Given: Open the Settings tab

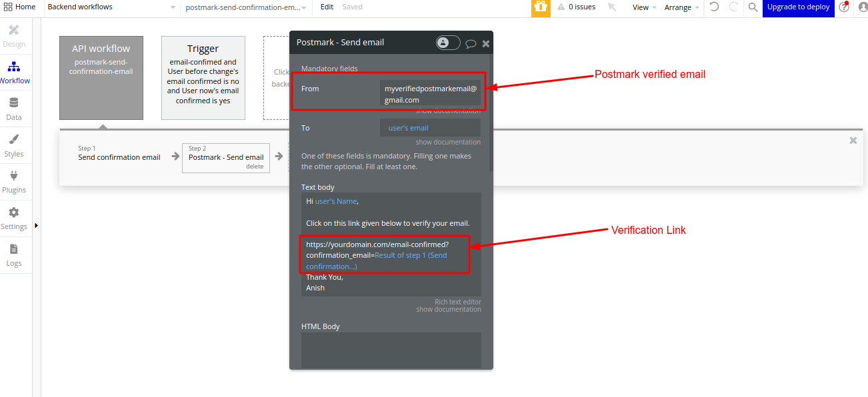Looking at the screenshot, I should point(14,218).
